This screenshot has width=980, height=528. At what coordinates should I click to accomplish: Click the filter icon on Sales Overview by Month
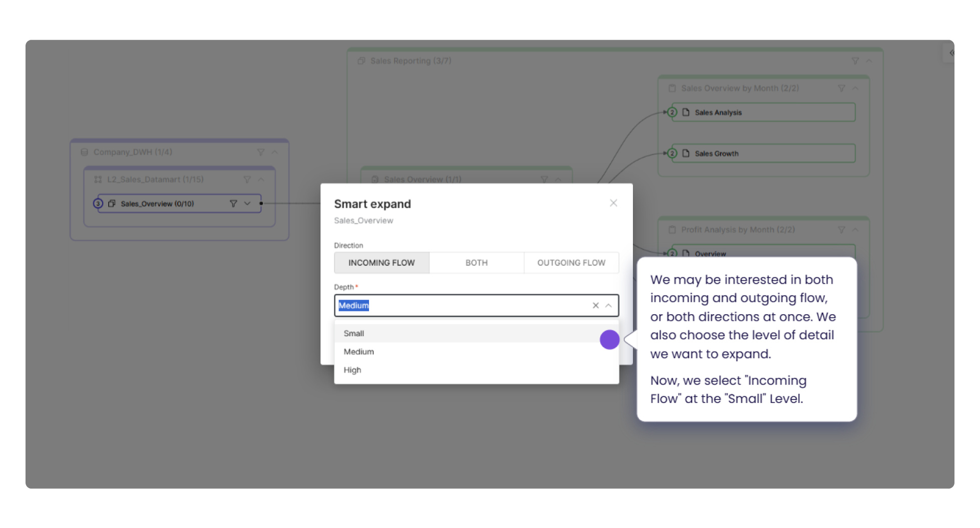click(841, 88)
